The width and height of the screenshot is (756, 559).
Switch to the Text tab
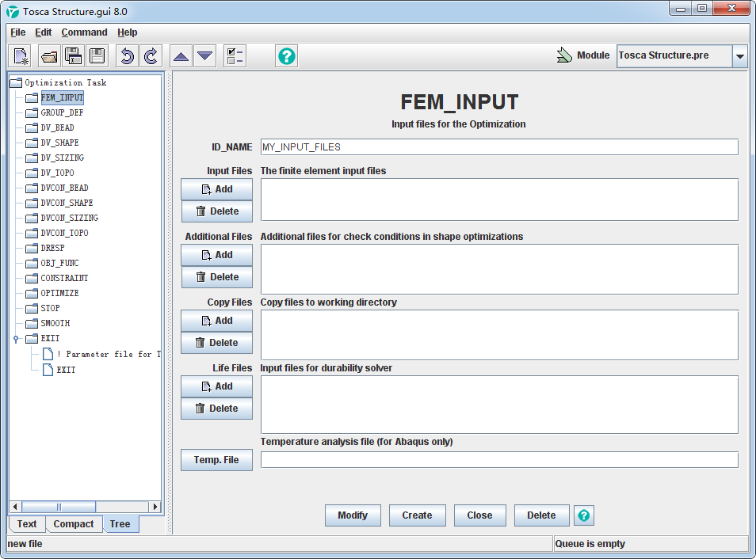click(27, 524)
